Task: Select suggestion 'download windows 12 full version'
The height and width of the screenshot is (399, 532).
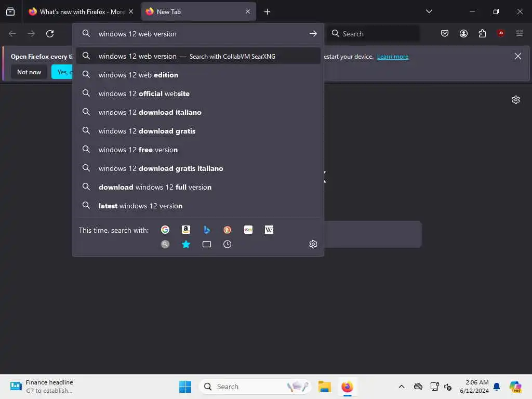Action: [x=198, y=187]
